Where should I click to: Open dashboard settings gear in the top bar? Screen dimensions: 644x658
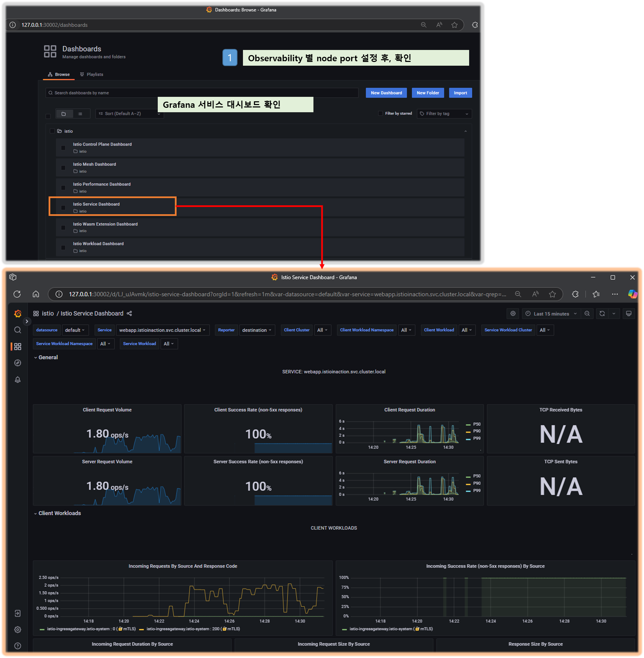coord(513,313)
